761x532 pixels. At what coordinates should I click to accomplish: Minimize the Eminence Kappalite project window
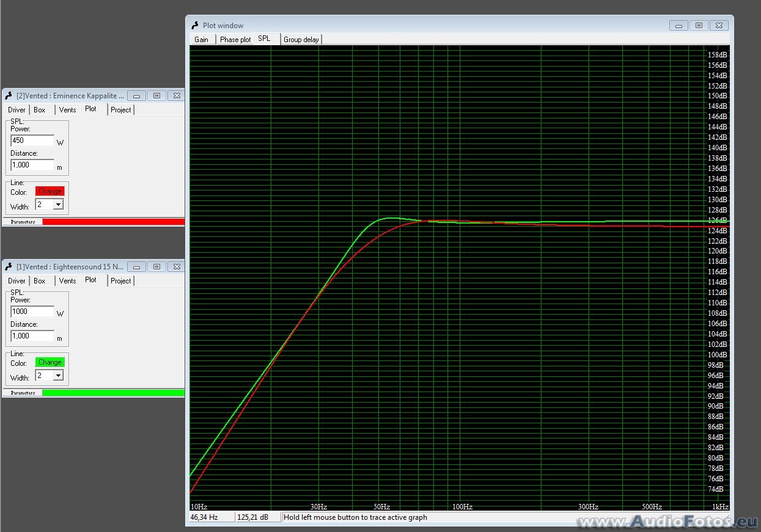136,95
